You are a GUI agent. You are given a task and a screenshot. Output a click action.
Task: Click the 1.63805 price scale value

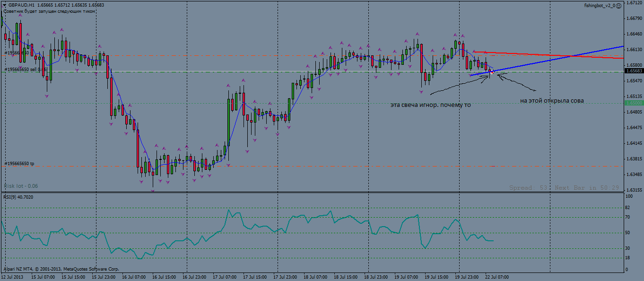(x=634, y=159)
